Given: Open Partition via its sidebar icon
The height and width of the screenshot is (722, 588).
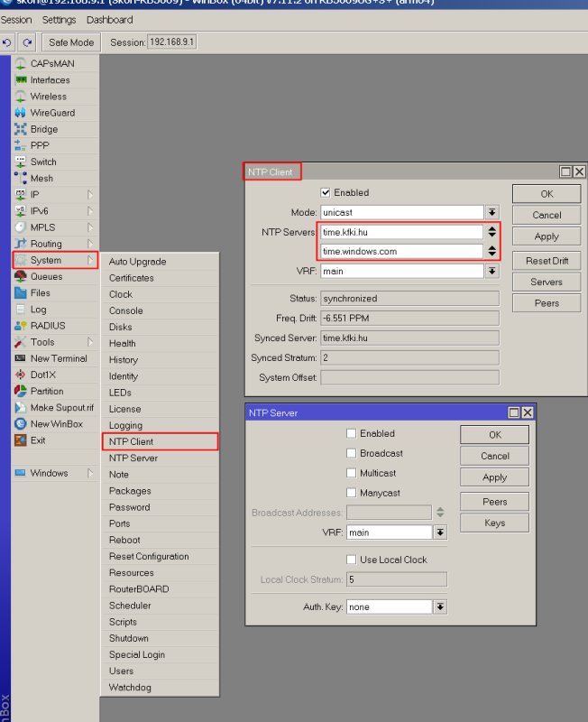Looking at the screenshot, I should (21, 391).
